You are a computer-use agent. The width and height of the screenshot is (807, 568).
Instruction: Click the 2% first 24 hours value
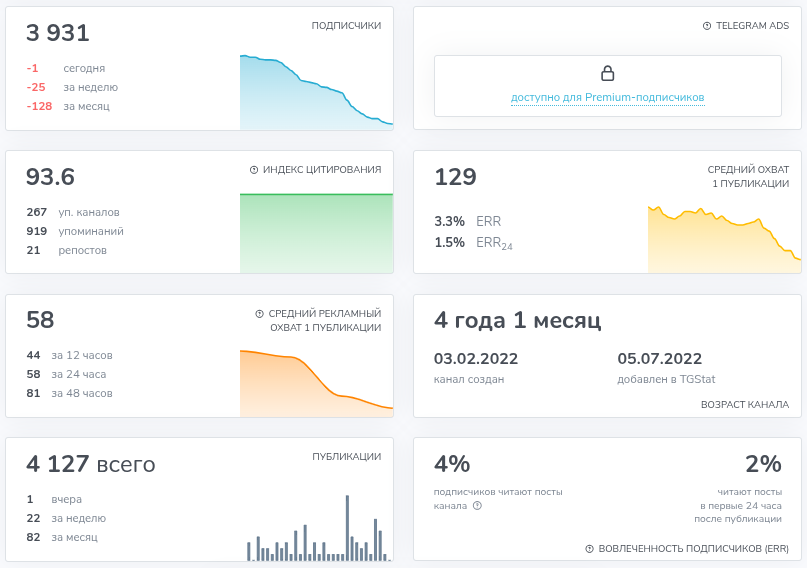coord(764,464)
